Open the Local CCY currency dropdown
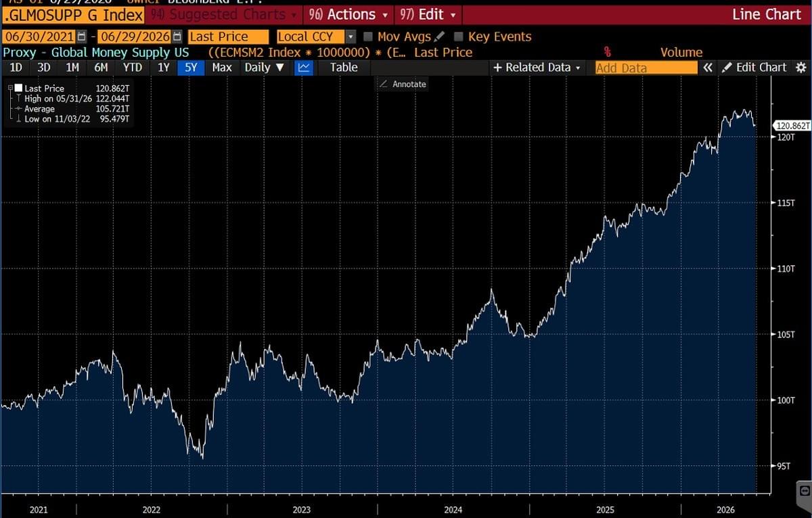The width and height of the screenshot is (812, 518). [316, 37]
